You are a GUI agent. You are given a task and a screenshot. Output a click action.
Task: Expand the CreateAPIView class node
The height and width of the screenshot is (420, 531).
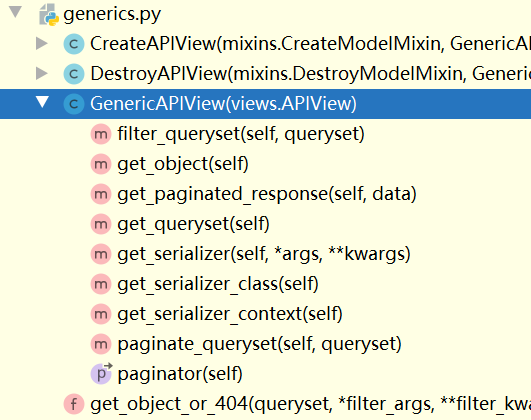click(42, 43)
